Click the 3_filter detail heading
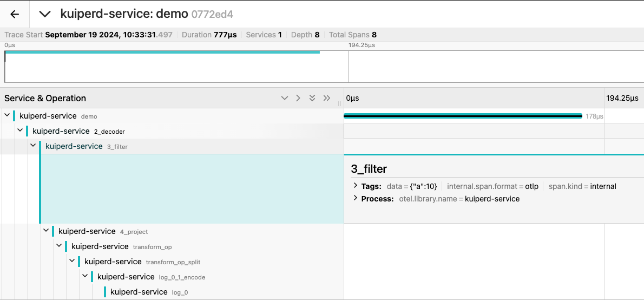 tap(369, 169)
